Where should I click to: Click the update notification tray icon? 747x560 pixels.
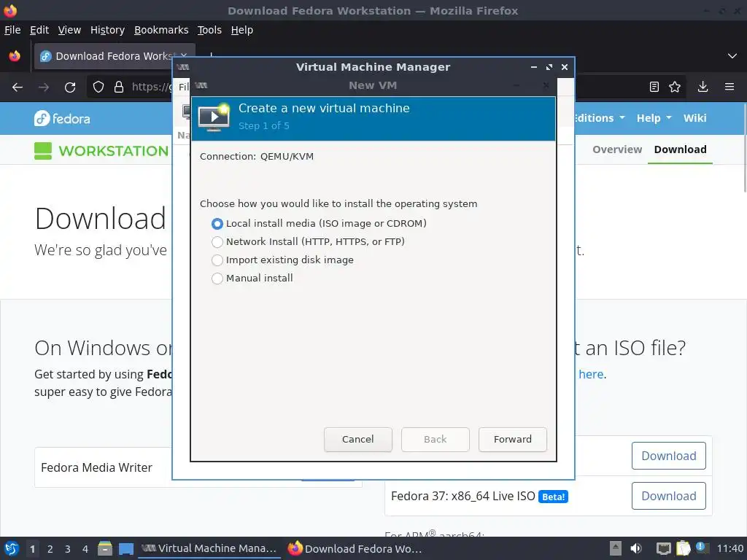pyautogui.click(x=703, y=548)
